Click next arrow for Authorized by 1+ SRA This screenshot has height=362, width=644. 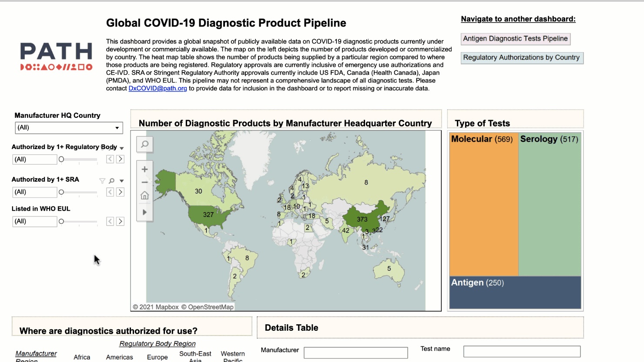(x=121, y=192)
